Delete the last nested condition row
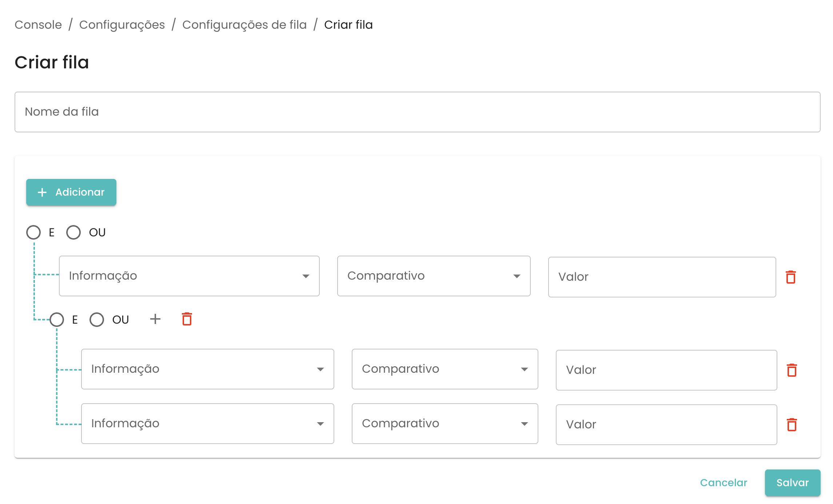 pos(792,425)
